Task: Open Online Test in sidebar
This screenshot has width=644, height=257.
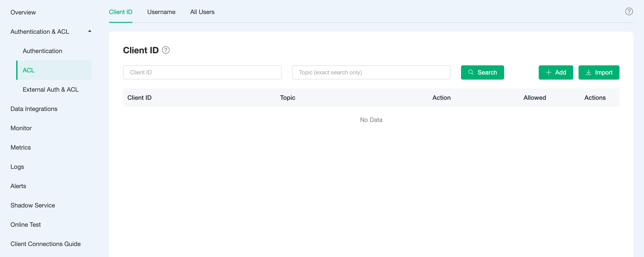Action: click(25, 225)
